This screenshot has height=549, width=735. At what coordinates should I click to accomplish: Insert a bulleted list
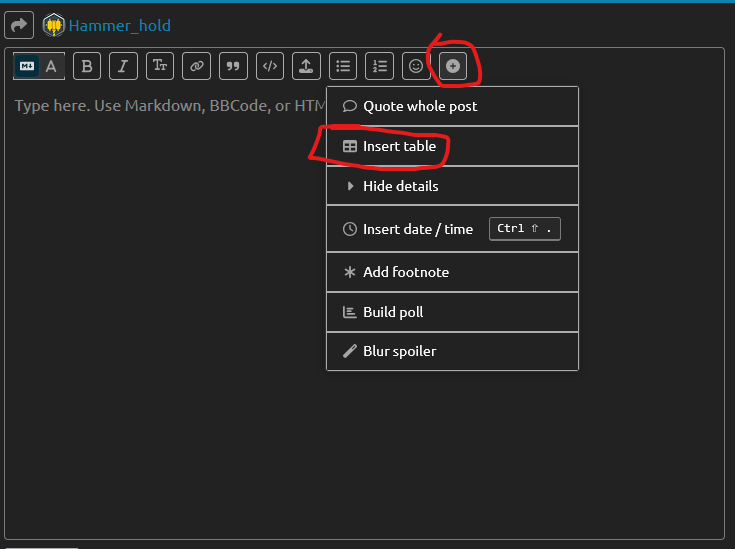pyautogui.click(x=343, y=66)
